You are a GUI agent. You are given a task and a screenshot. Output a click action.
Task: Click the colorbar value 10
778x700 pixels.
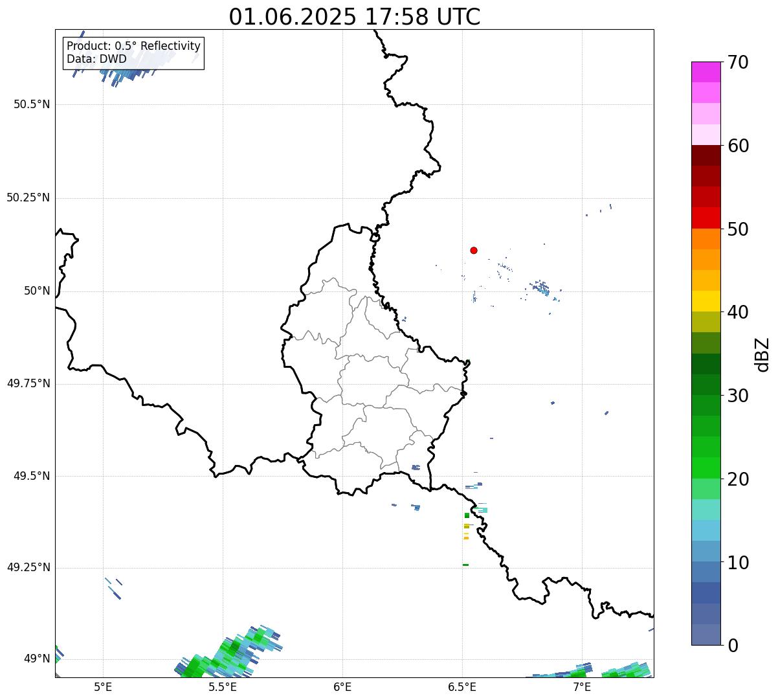(738, 563)
